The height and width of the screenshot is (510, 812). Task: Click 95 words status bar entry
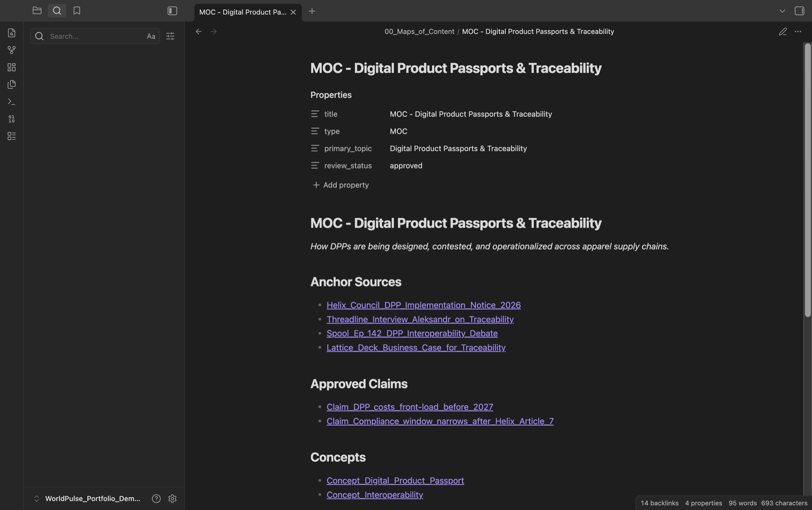coord(742,503)
